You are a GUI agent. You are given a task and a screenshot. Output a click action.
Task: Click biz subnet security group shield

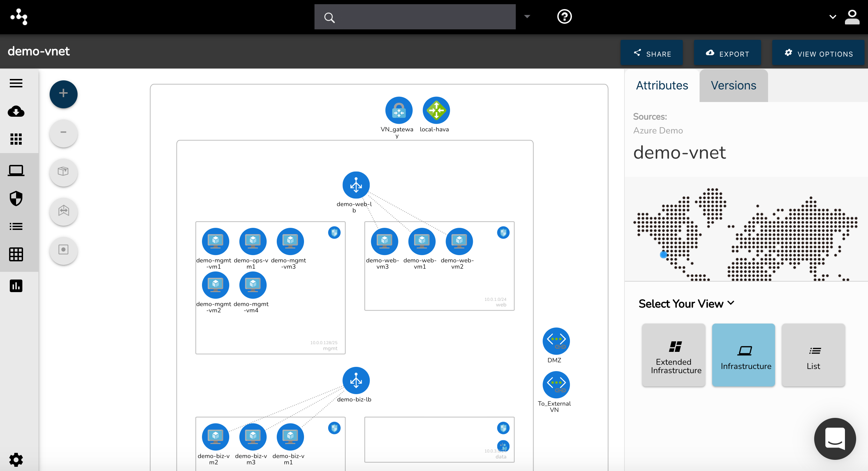tap(334, 428)
